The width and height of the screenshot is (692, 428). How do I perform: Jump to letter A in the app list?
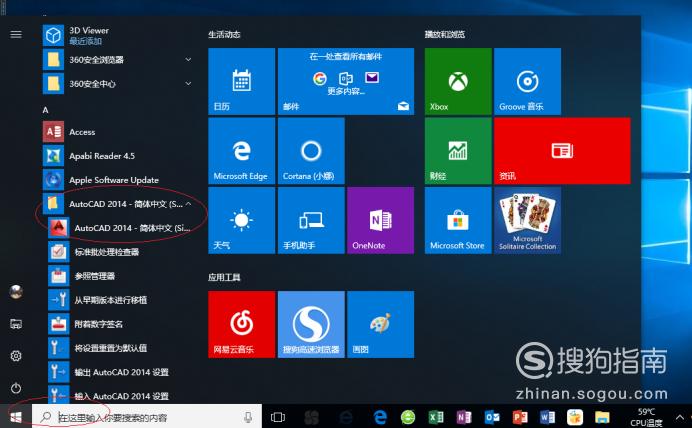[45, 110]
